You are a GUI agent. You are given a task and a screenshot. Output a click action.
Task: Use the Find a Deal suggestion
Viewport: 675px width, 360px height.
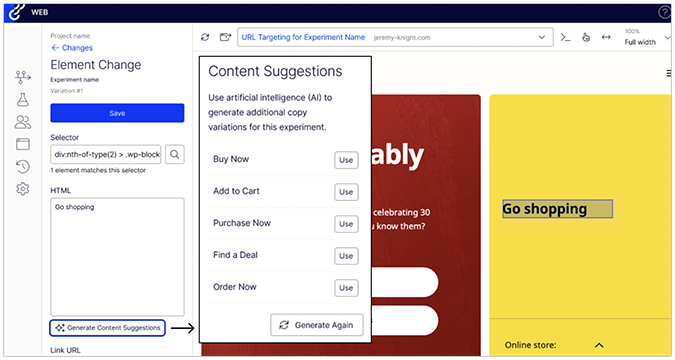tap(346, 256)
